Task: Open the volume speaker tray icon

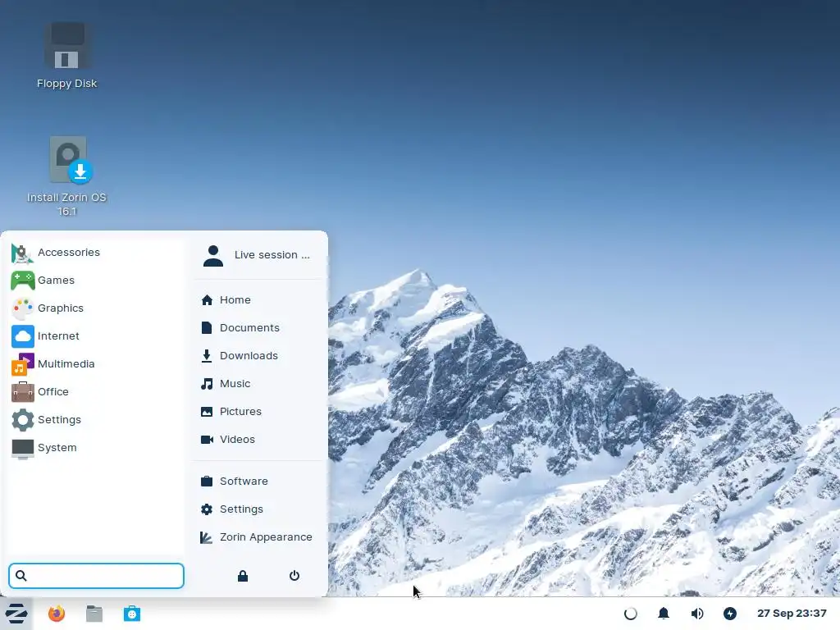Action: (x=697, y=614)
